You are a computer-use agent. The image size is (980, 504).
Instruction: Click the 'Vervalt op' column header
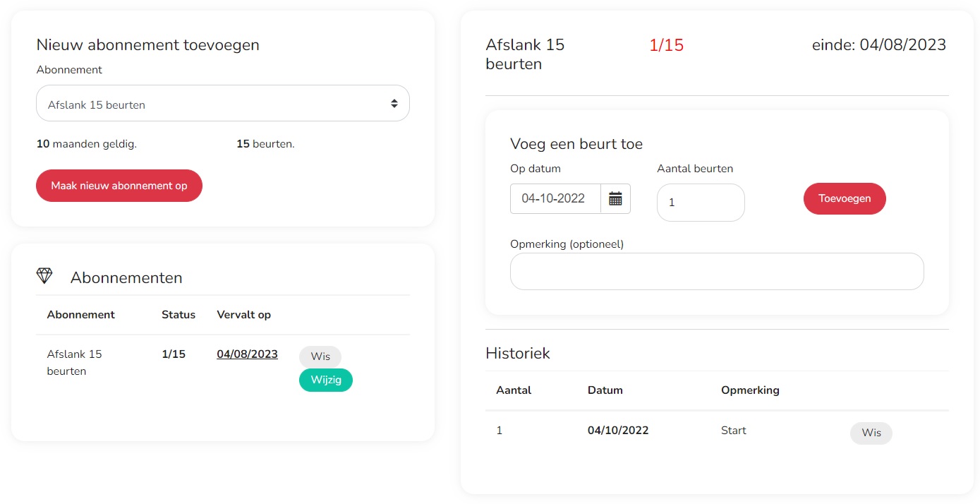243,315
